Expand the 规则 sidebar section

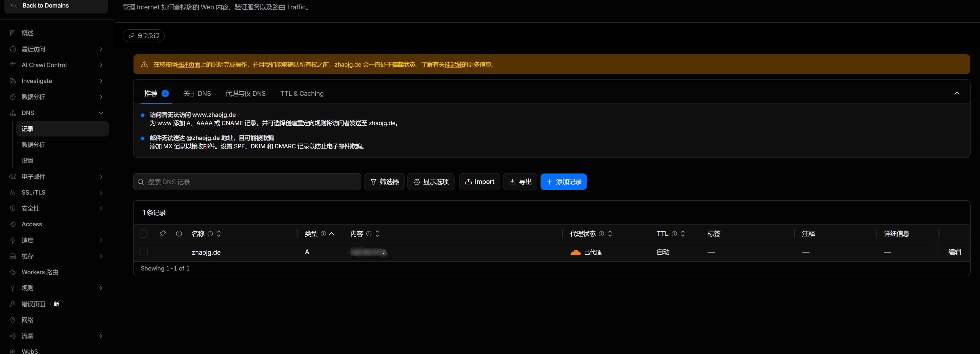click(x=101, y=288)
